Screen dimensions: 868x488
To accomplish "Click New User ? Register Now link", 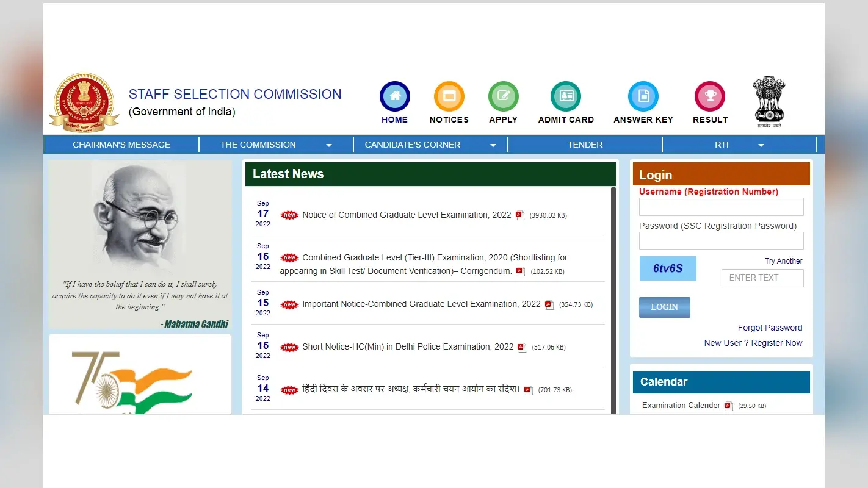I will pos(753,343).
